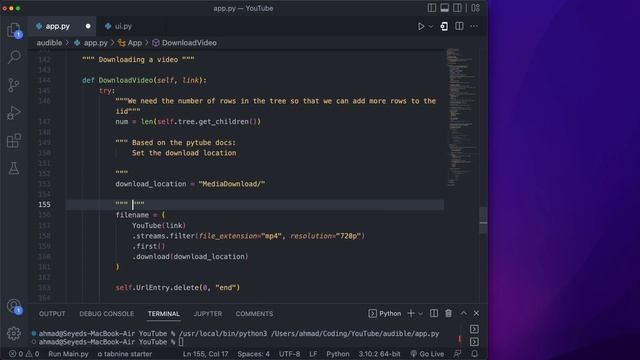Select the TERMINAL panel tab

coord(164,314)
